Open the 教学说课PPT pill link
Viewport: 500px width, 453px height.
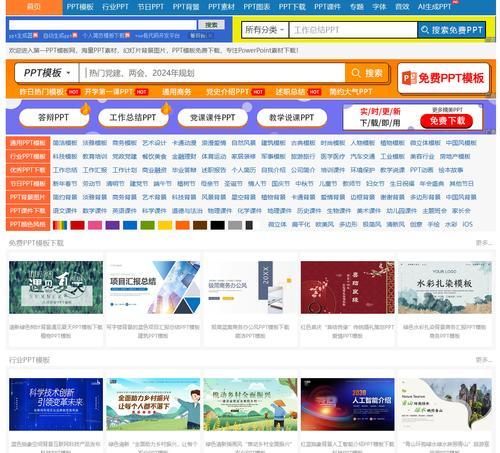click(x=292, y=118)
